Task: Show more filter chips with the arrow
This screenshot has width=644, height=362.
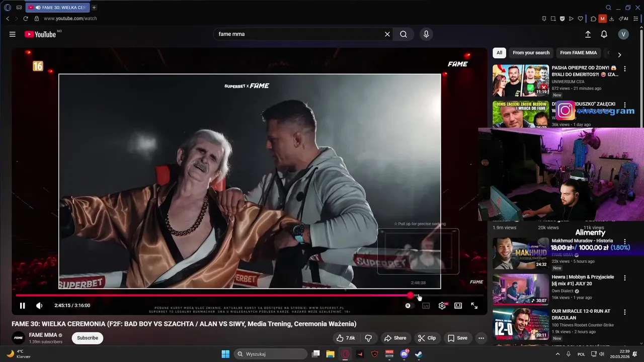Action: point(619,54)
